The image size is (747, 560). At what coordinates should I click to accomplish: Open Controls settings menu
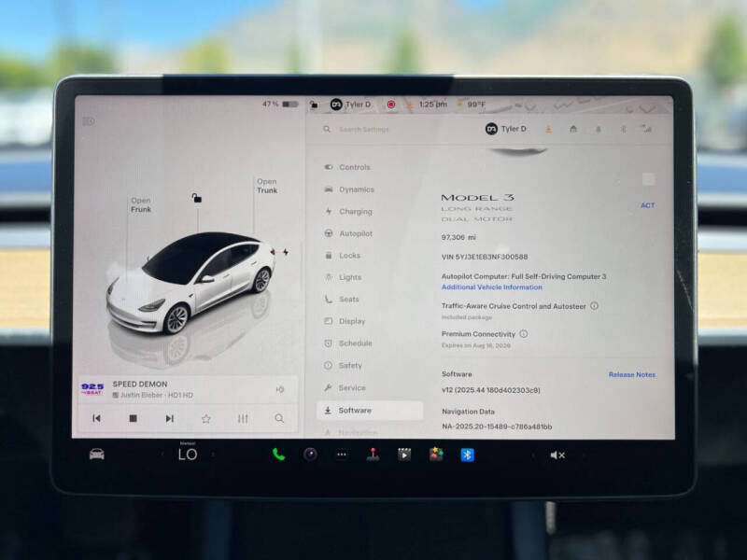coord(347,167)
